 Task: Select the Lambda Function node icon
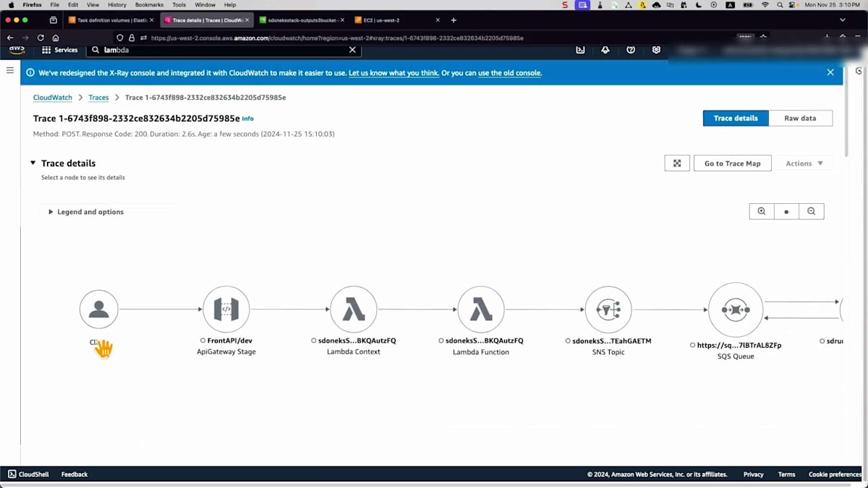coord(481,309)
